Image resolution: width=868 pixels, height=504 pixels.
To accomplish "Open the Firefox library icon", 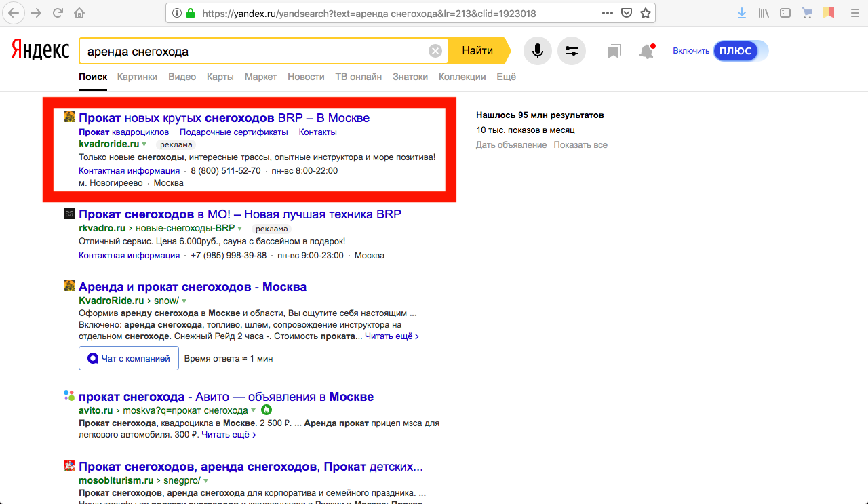I will click(x=764, y=13).
